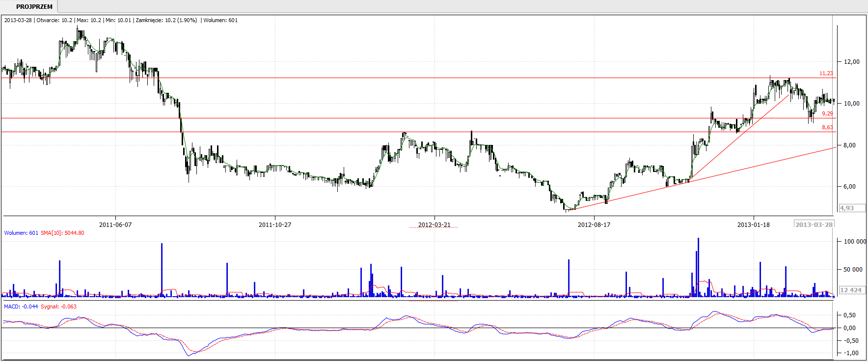Click the 100 000 volume axis label
Image resolution: width=868 pixels, height=362 pixels.
855,241
